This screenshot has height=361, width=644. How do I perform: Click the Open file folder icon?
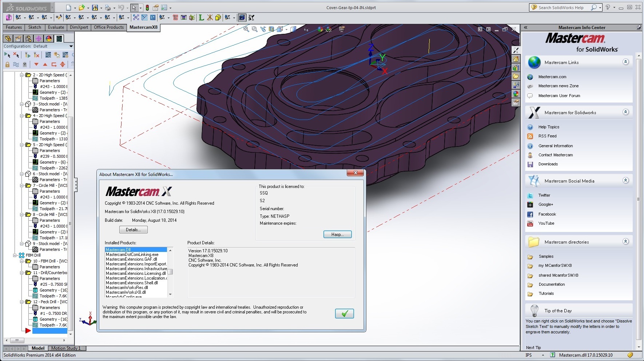click(82, 7)
